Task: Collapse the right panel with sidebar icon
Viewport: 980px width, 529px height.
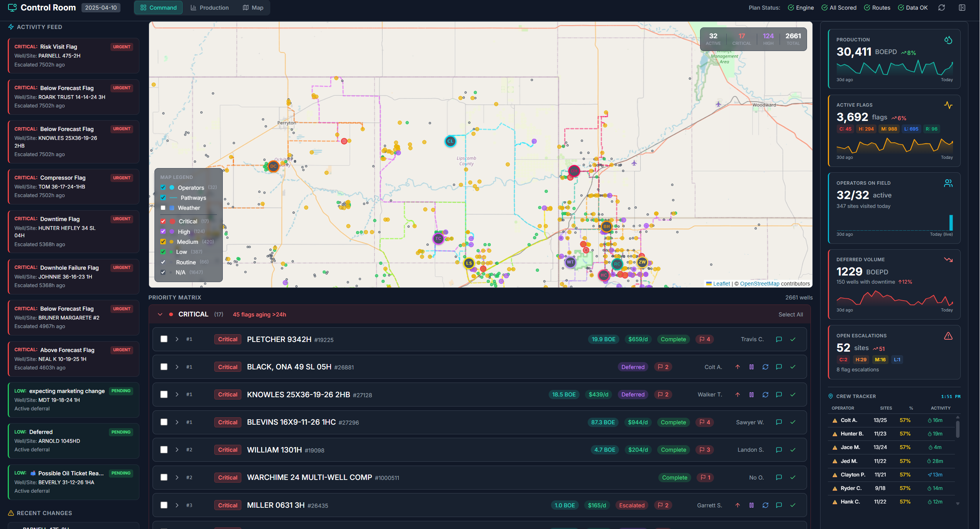Action: click(962, 7)
